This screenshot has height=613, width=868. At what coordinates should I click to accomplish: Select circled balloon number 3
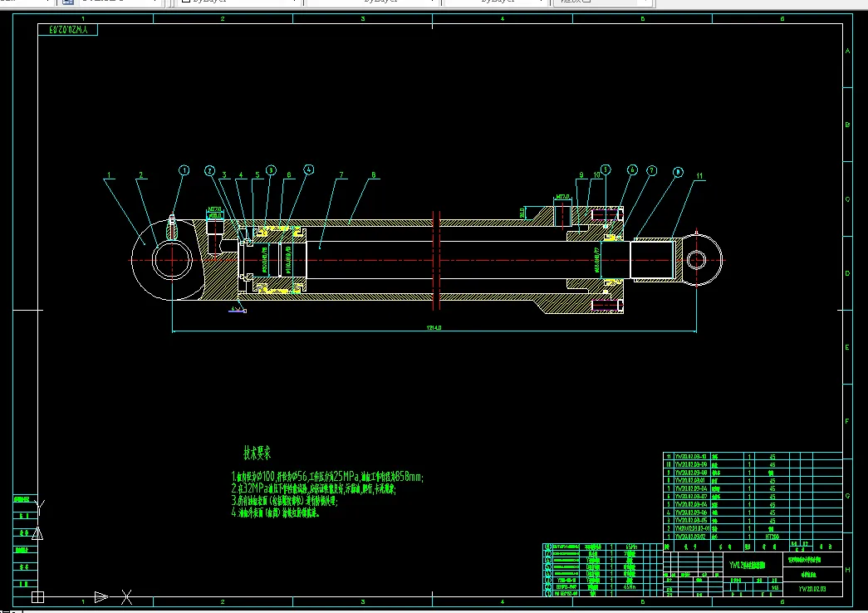pyautogui.click(x=271, y=170)
